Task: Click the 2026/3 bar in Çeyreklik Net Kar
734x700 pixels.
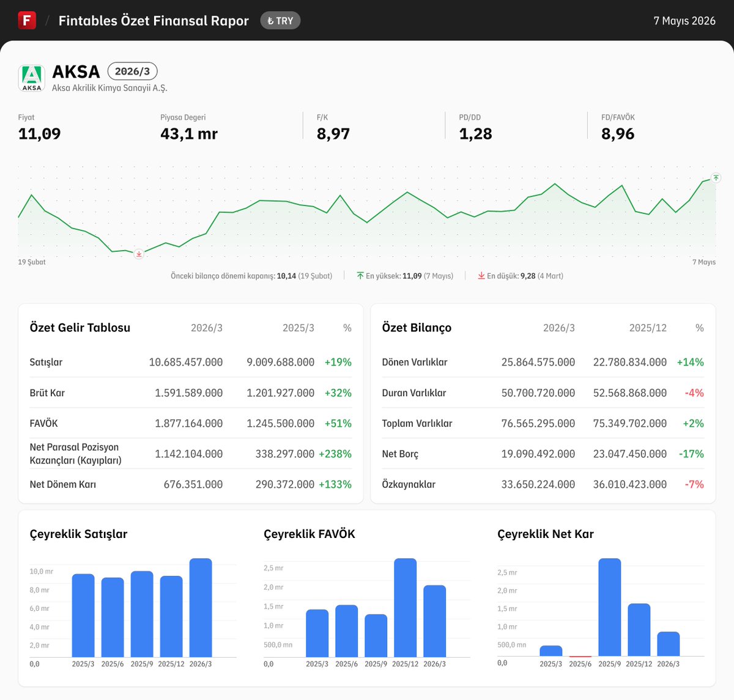Action: (x=669, y=644)
